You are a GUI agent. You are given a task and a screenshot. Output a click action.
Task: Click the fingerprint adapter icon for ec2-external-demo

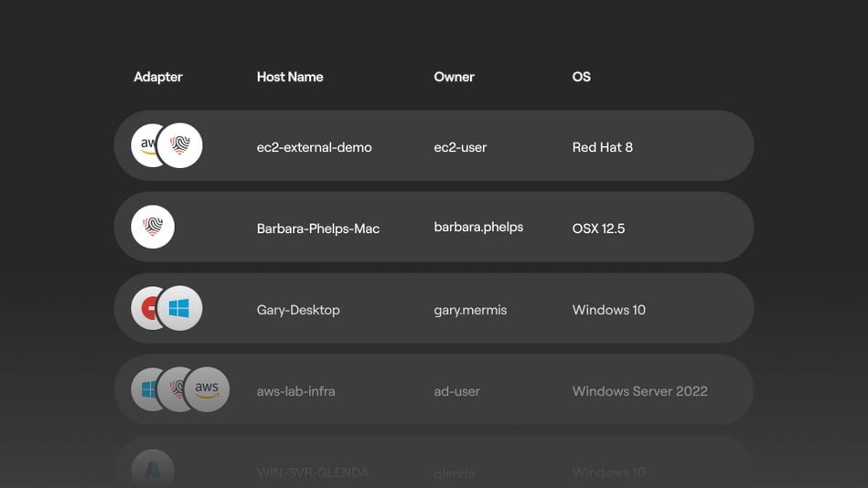(x=181, y=145)
